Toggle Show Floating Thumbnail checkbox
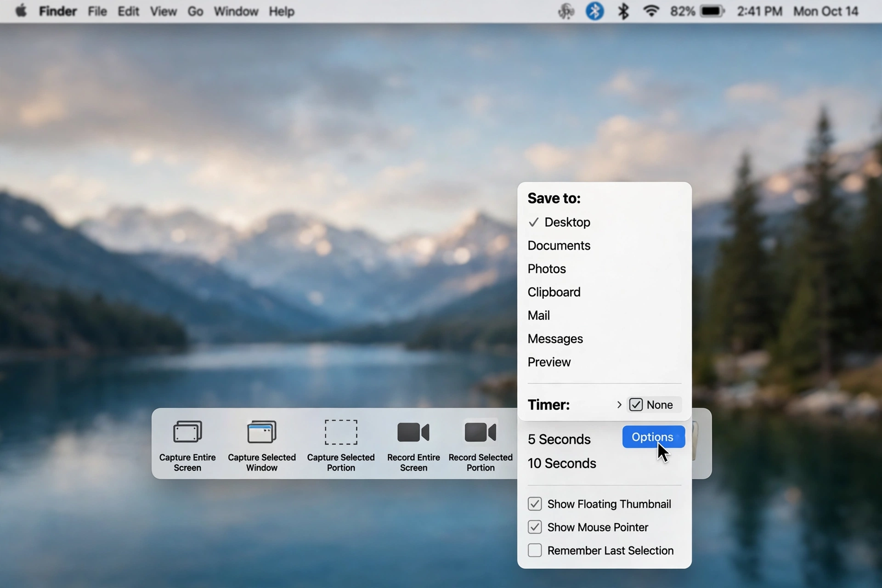 pyautogui.click(x=535, y=504)
